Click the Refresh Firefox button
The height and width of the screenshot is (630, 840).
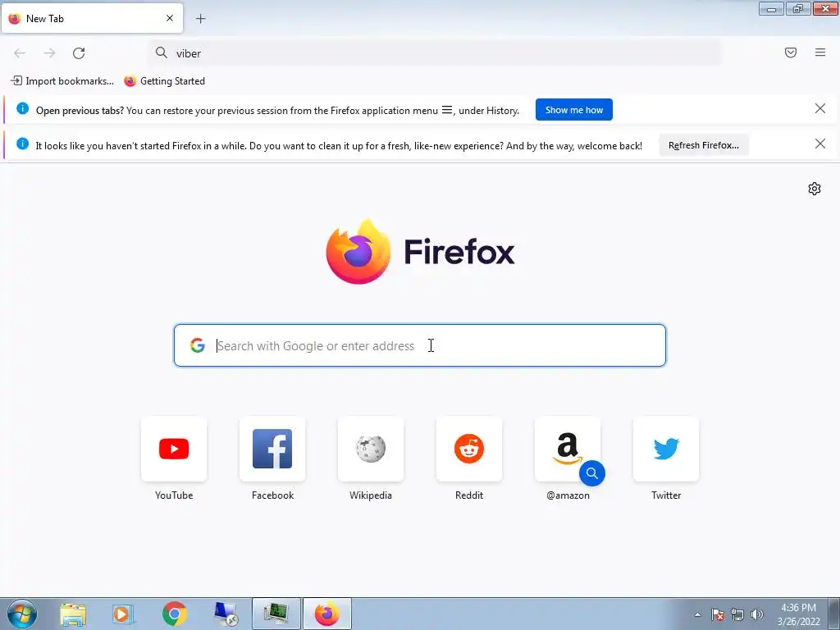click(x=703, y=145)
